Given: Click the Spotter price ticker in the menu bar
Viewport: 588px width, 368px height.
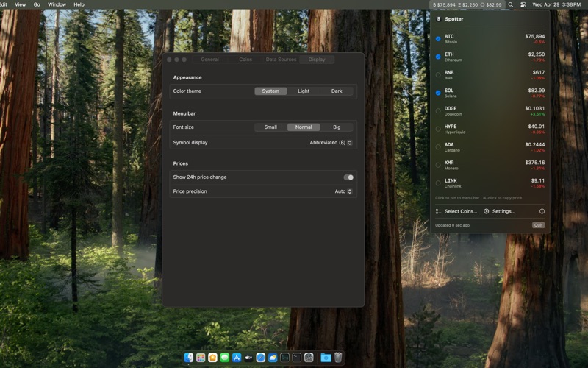Looking at the screenshot, I should click(467, 5).
